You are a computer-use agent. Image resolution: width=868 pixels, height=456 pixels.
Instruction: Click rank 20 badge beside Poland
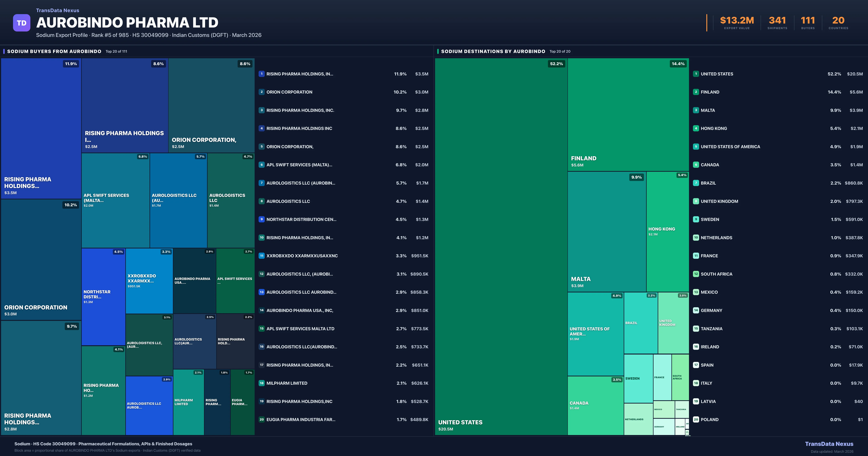click(696, 420)
